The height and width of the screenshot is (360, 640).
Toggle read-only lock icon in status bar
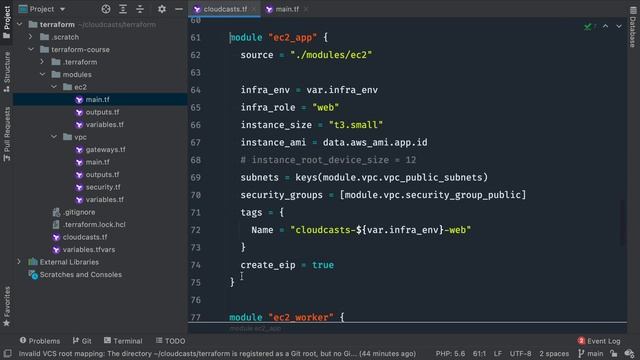[x=613, y=353]
